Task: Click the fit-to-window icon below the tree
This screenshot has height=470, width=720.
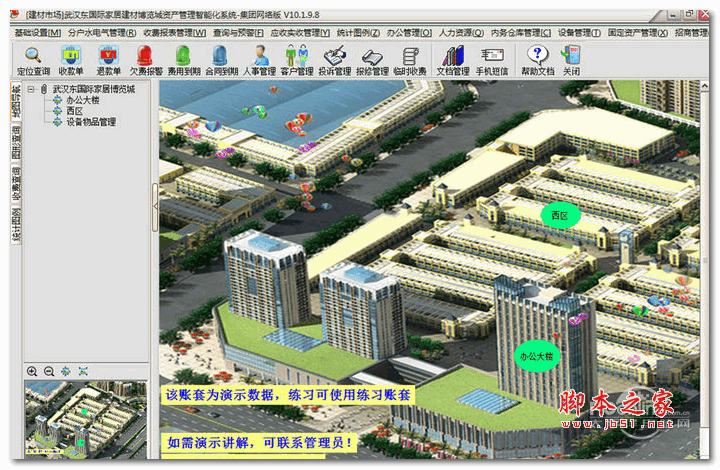Action: 83,371
